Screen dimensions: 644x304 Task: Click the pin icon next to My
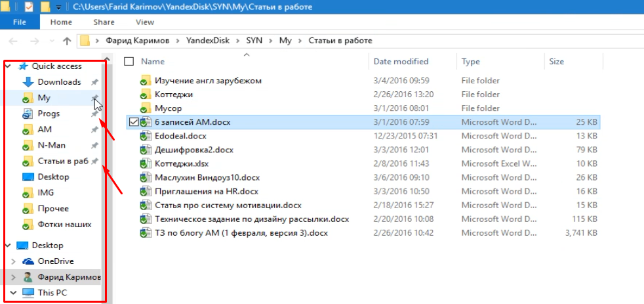point(94,98)
